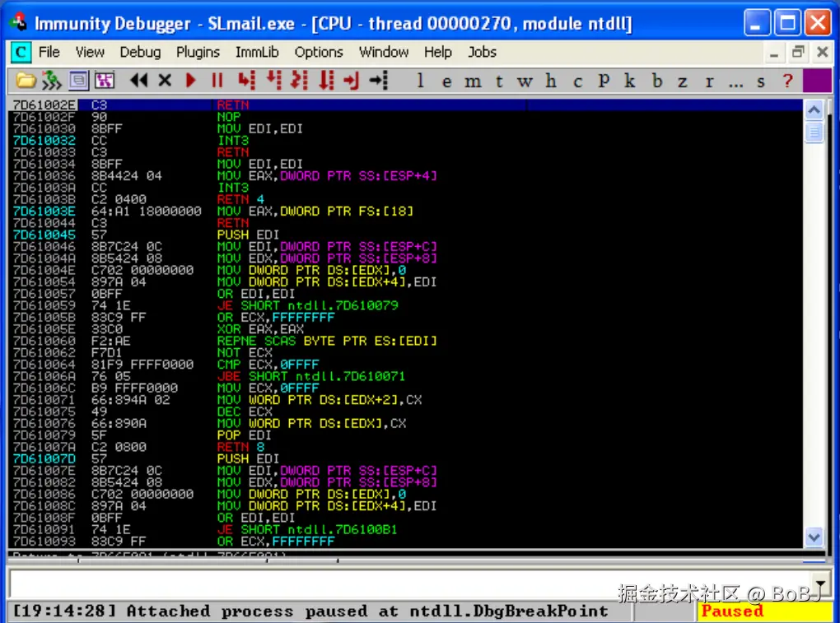Click the disassembly scrollbar thumb
Viewport: 840px width, 623px height.
click(814, 132)
